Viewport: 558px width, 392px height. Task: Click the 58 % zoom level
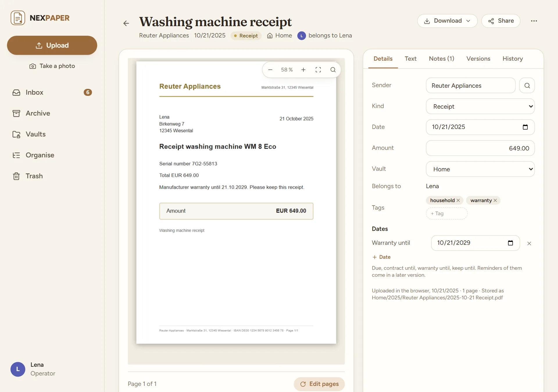click(x=287, y=70)
